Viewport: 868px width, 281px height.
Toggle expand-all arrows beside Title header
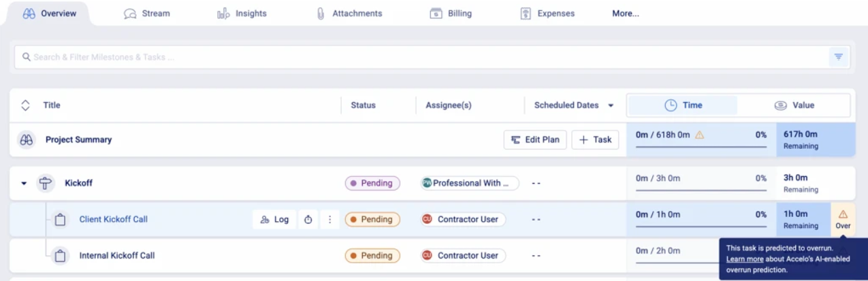coord(26,105)
